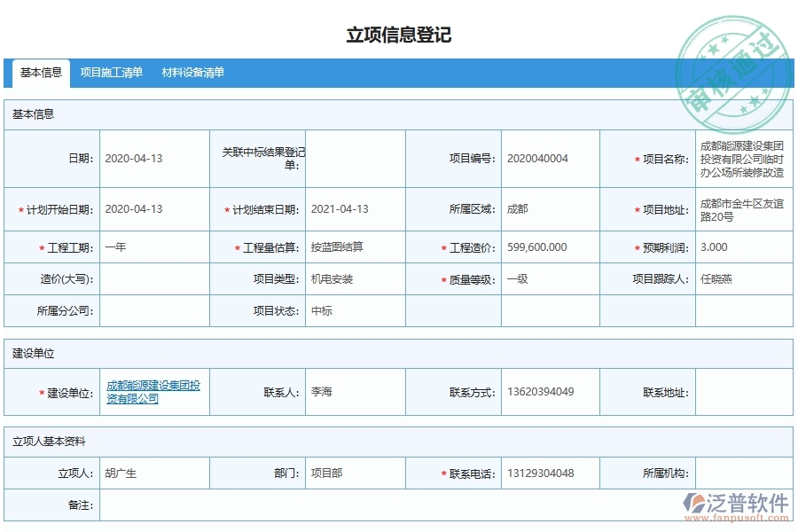Image resolution: width=798 pixels, height=532 pixels.
Task: Open the 项目施工清单 tab
Action: tap(111, 74)
